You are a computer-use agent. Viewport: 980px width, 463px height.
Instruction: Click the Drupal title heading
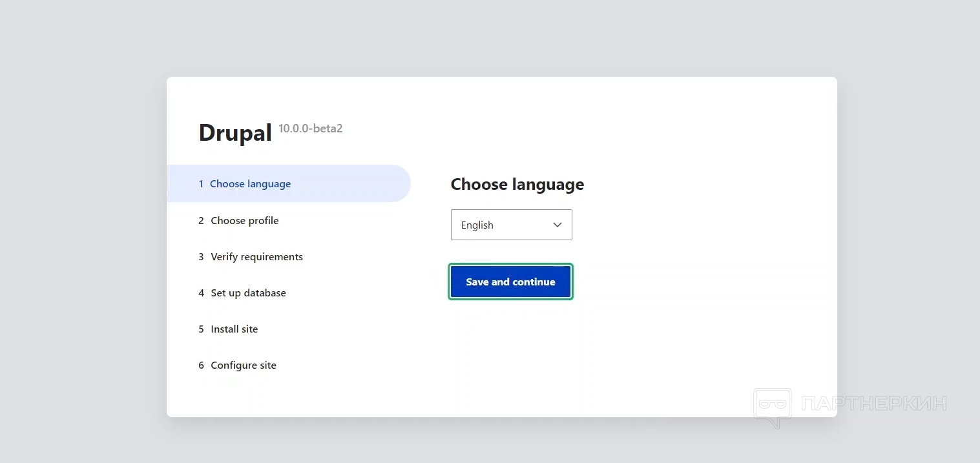click(x=235, y=133)
